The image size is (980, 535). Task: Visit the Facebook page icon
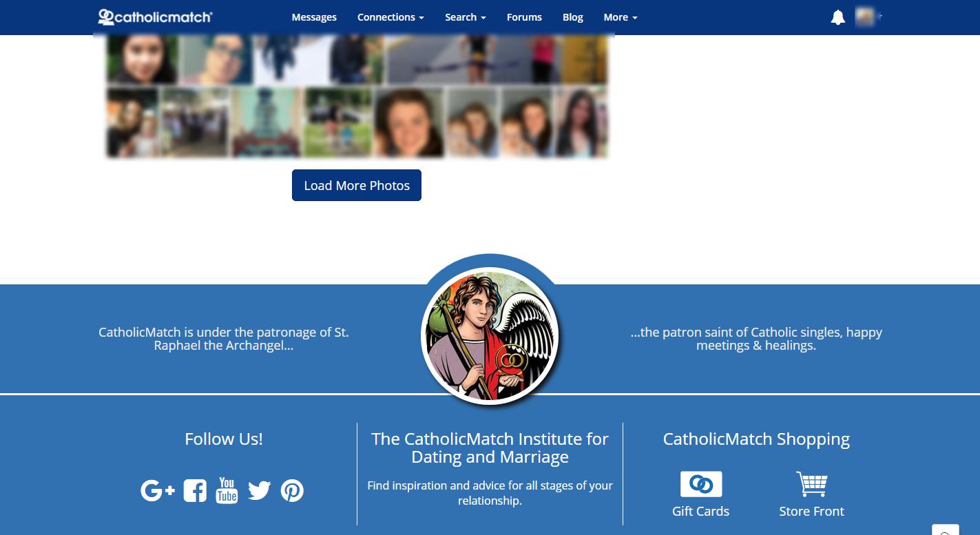195,490
